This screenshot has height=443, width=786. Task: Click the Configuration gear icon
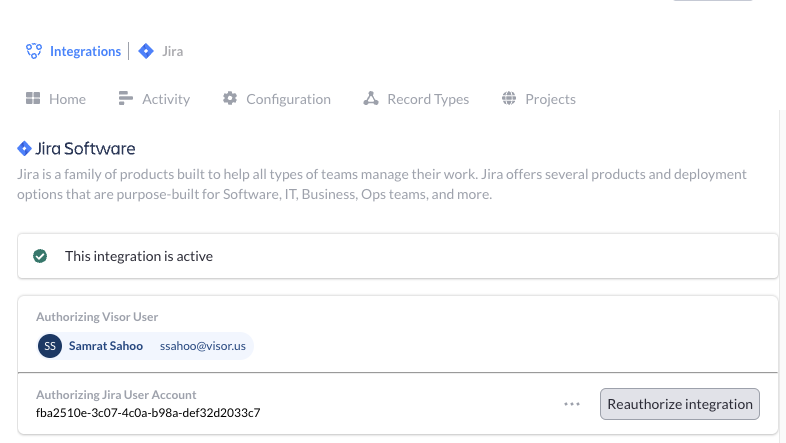[230, 98]
